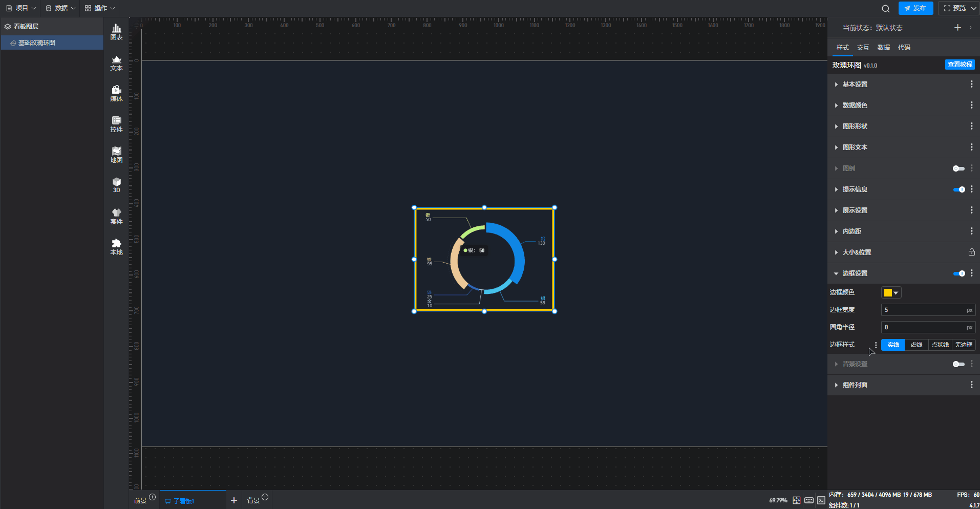Switch to the 交互 tab
The width and height of the screenshot is (980, 509).
863,48
